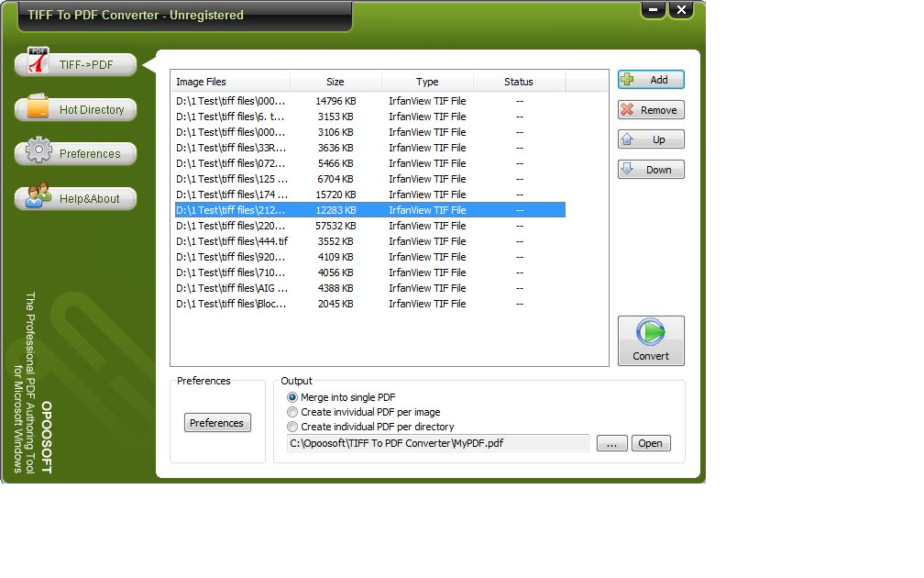Select the row "D:\1 Test\tiff files\220..."
Screen dimensions: 924x578
(370, 226)
